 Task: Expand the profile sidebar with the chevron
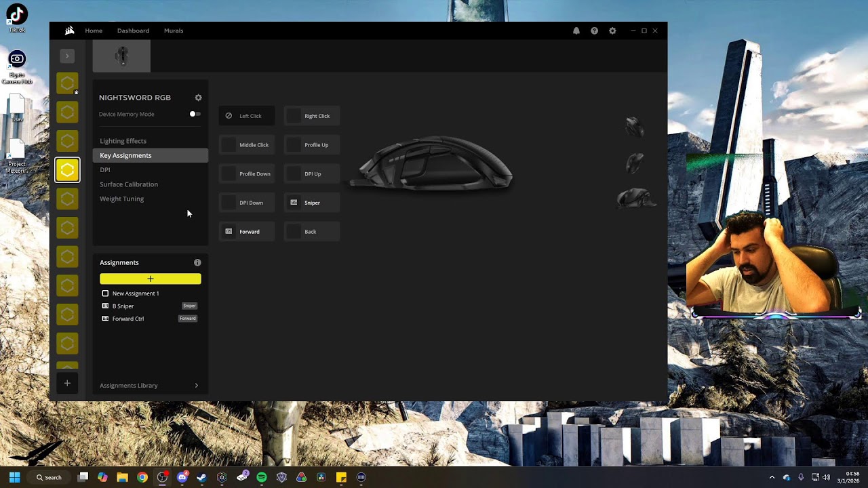66,56
